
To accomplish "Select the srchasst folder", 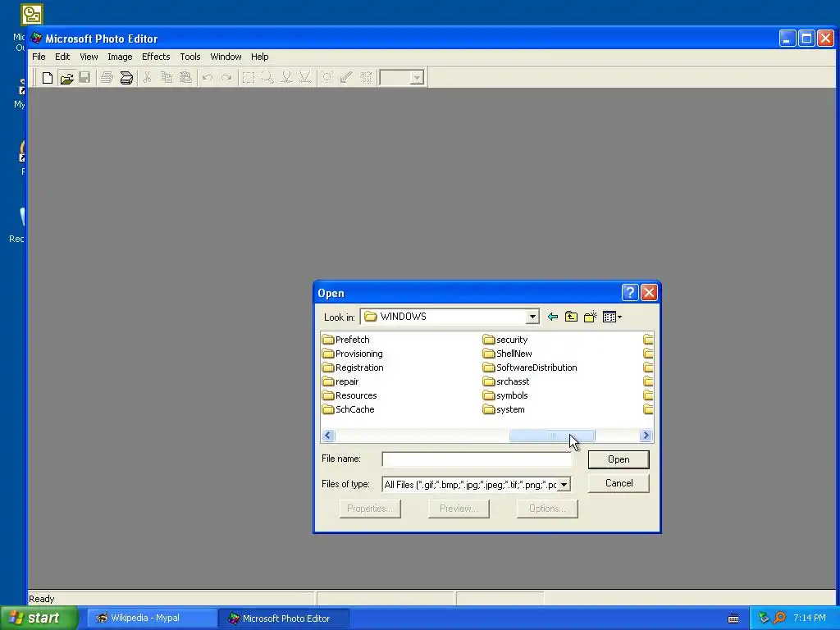I will pos(505,381).
